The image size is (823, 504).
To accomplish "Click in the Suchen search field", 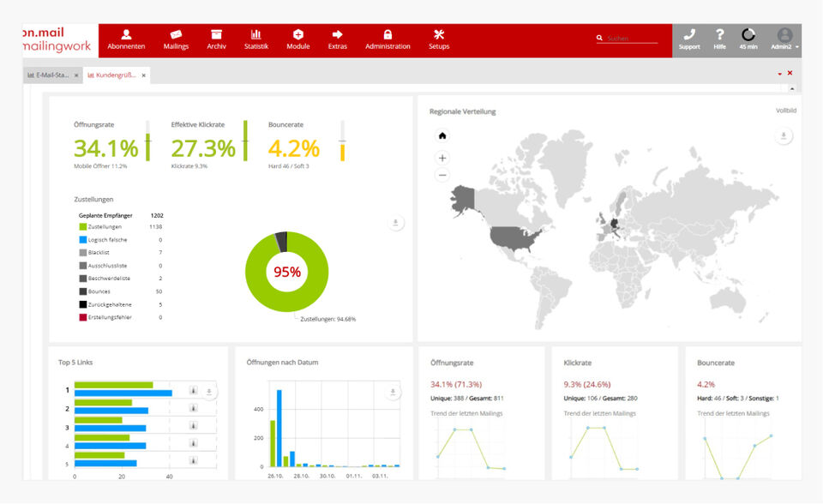I will 631,39.
